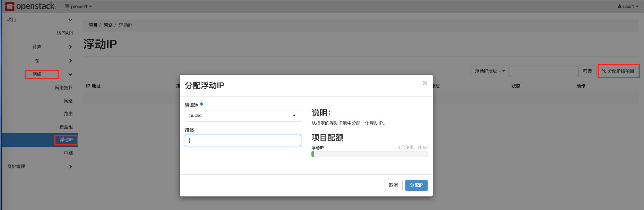Click 网络 breadcrumb link

coord(108,25)
